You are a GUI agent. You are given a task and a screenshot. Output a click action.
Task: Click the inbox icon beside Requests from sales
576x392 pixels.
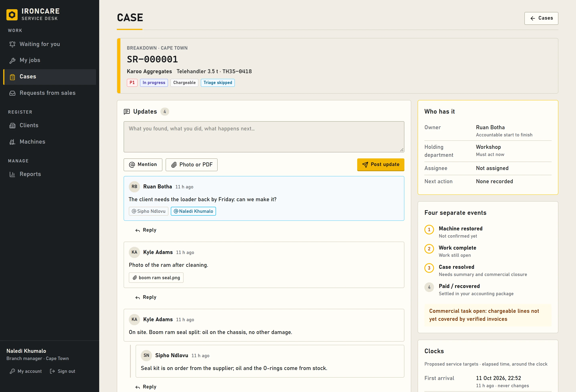12,93
